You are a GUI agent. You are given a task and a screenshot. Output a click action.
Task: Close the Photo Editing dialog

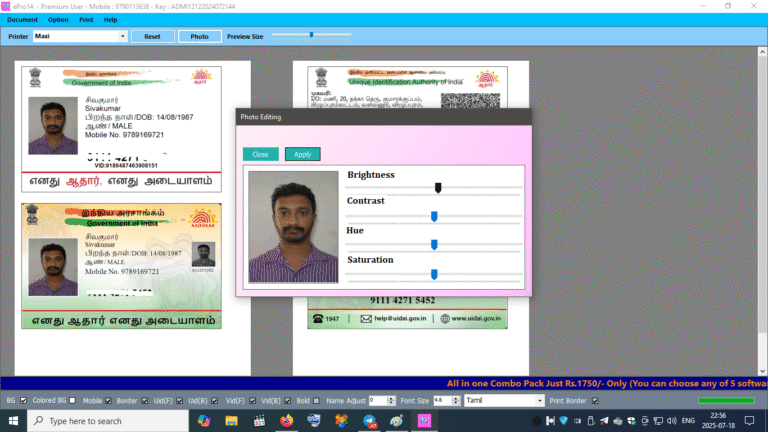click(260, 154)
